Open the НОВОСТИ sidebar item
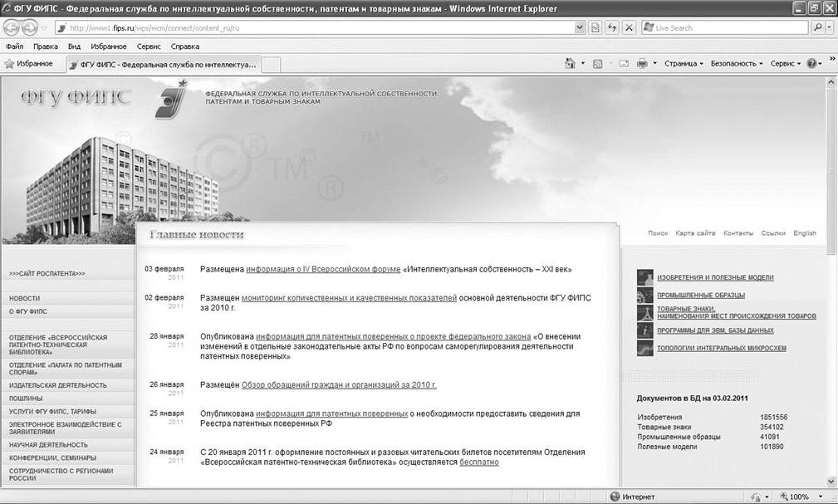 (25, 298)
